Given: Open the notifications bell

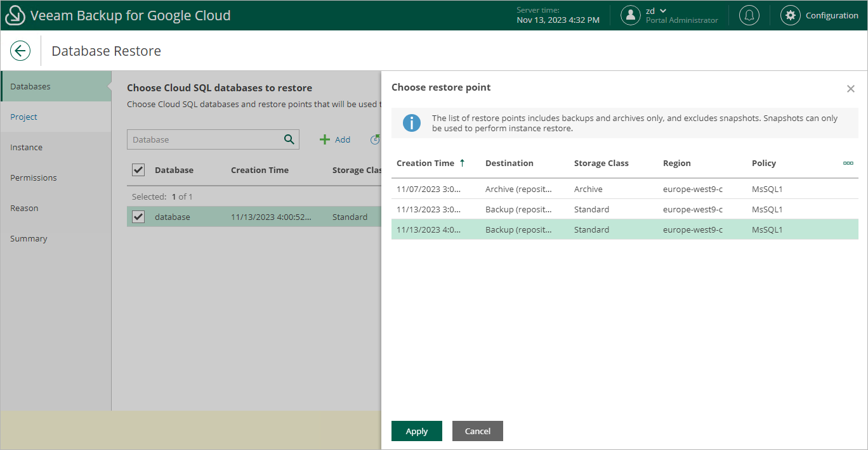Looking at the screenshot, I should (x=749, y=15).
